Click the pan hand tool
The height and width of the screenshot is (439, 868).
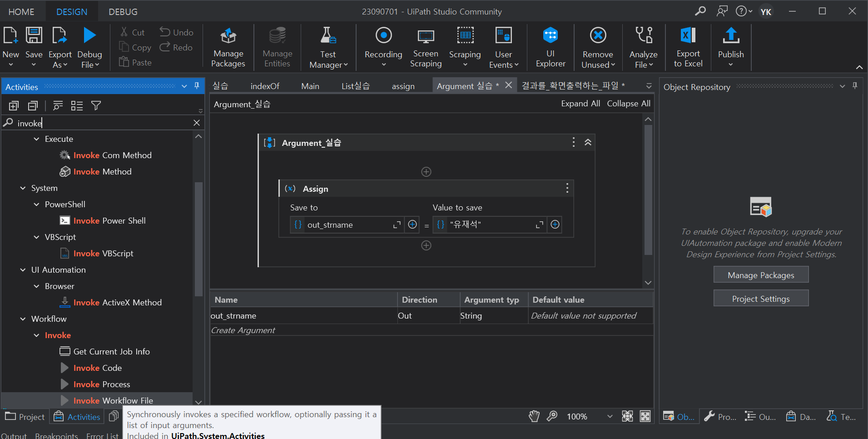[534, 416]
